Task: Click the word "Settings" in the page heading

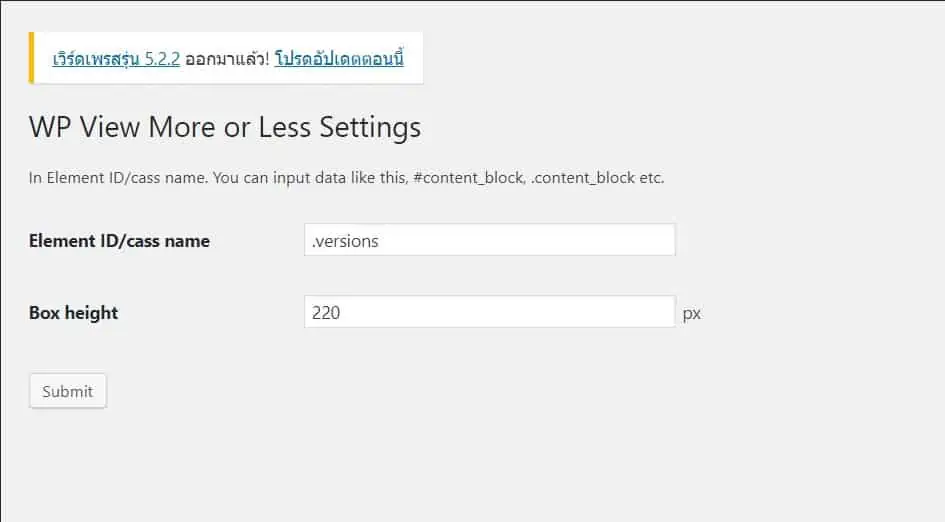Action: (x=370, y=128)
